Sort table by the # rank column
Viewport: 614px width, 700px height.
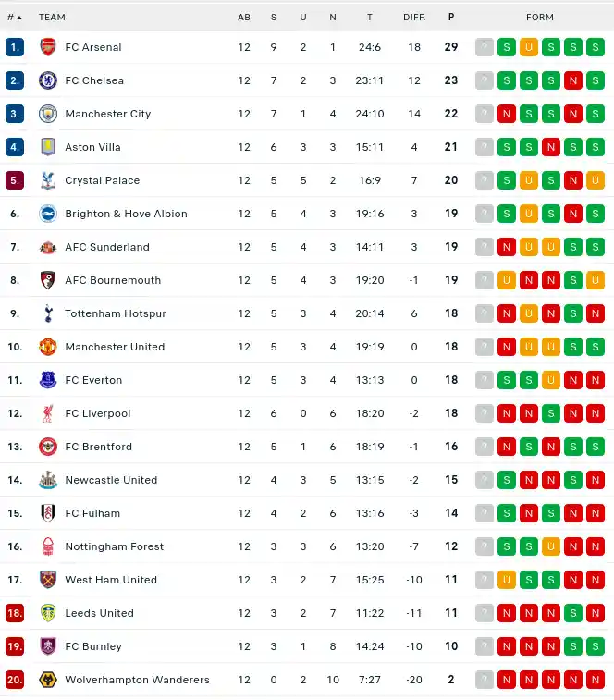pos(14,17)
